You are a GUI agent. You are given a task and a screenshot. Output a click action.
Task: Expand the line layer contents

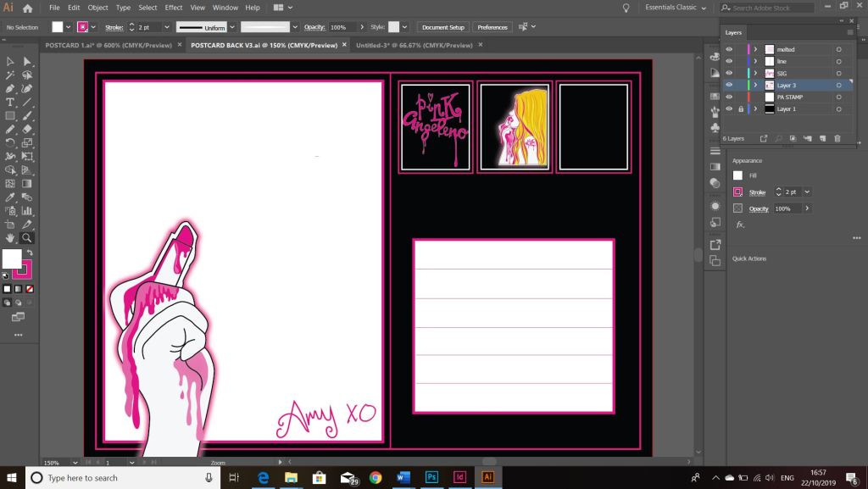click(x=755, y=62)
